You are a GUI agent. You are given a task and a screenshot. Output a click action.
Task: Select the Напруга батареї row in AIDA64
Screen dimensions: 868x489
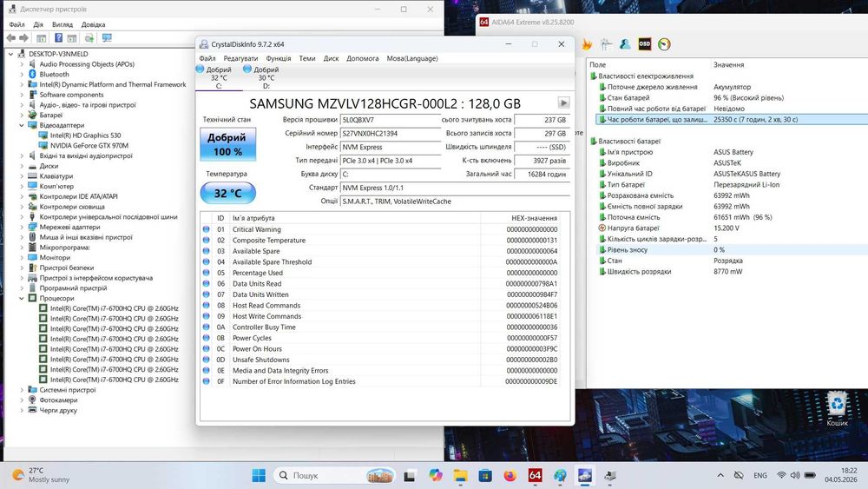pos(731,228)
